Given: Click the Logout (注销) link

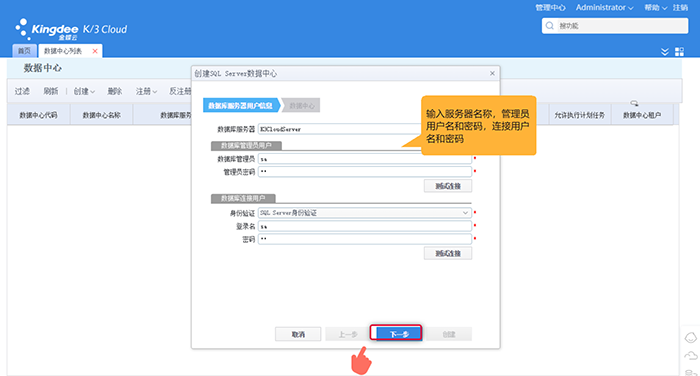Looking at the screenshot, I should point(680,8).
